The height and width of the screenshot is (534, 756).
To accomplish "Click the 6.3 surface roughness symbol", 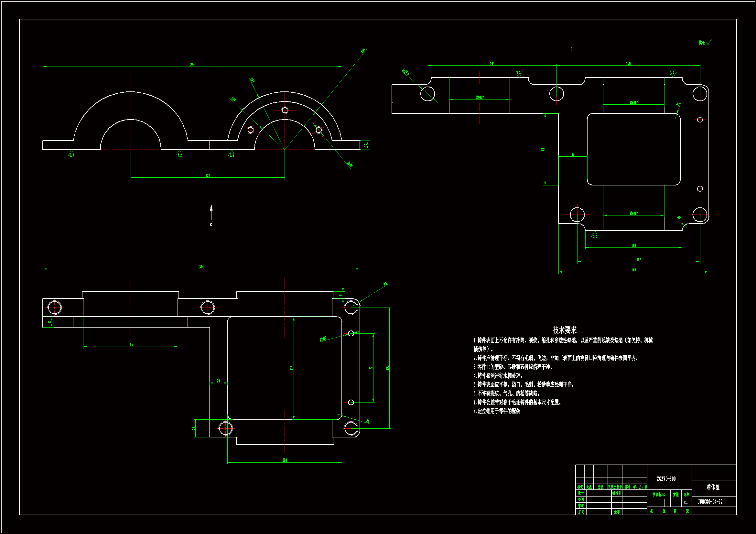I will pyautogui.click(x=71, y=154).
